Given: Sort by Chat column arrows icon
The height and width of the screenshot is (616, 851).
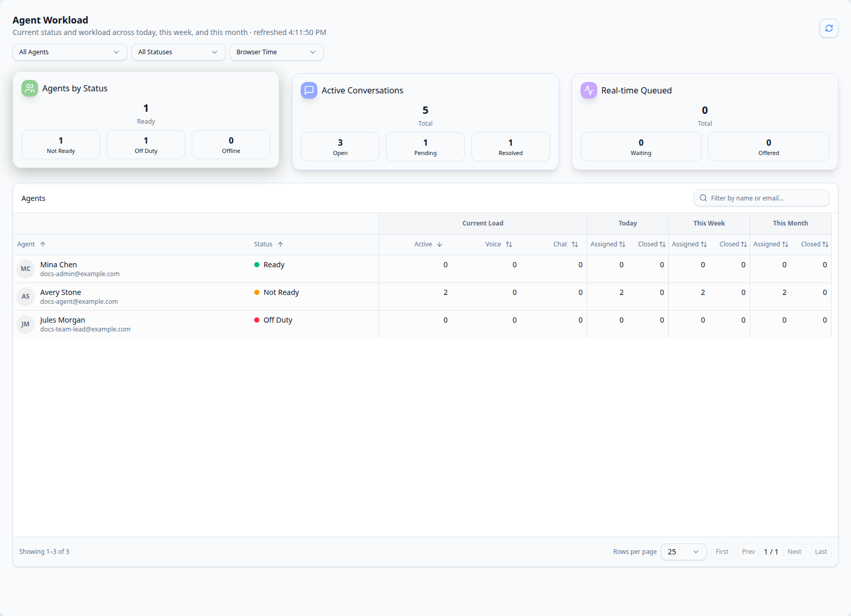Looking at the screenshot, I should (x=575, y=244).
